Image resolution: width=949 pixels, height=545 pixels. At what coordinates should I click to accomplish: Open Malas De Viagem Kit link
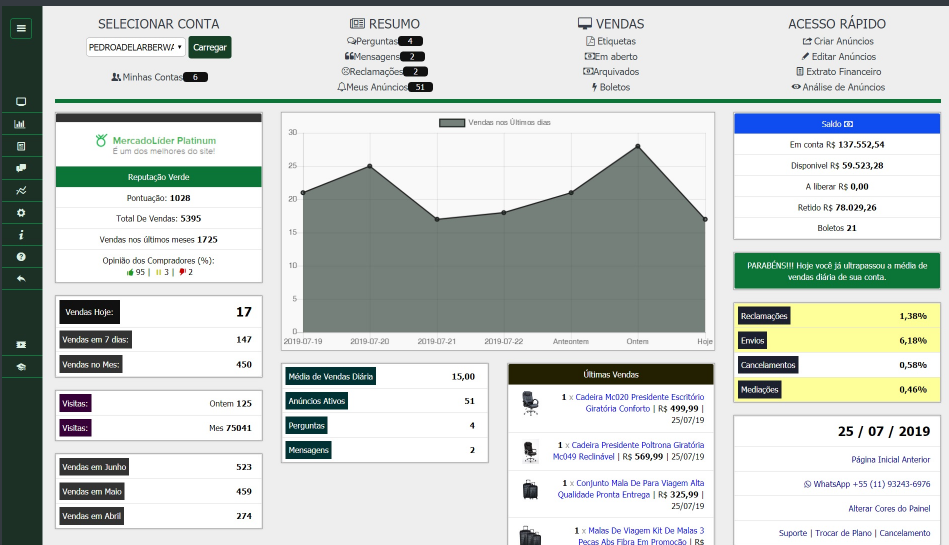click(640, 536)
